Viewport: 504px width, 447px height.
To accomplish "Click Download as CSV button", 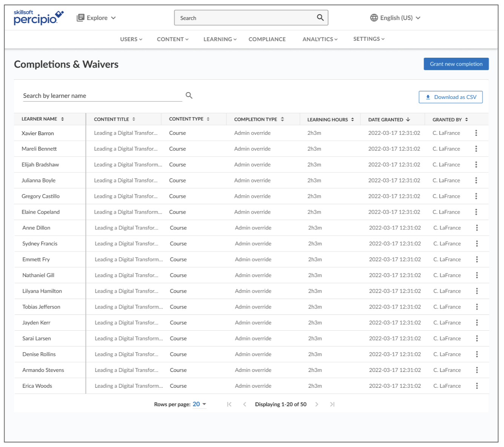I will 451,97.
